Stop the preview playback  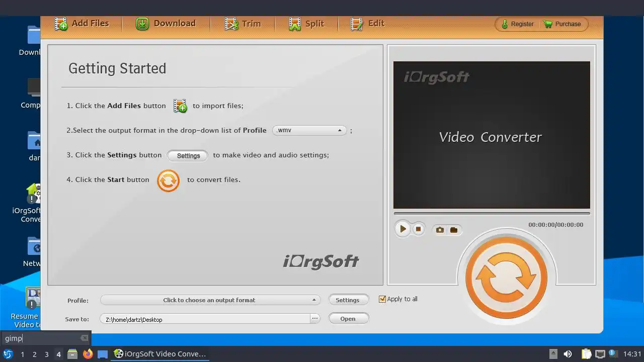418,229
